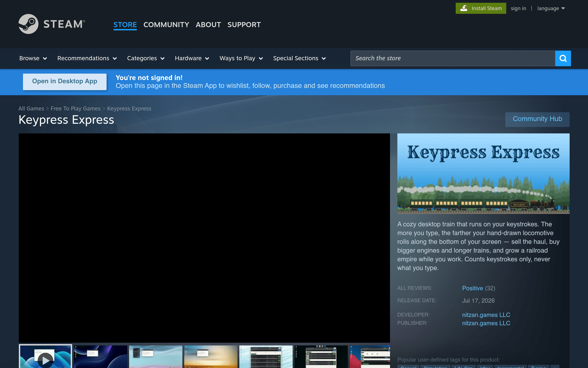
Task: Open the Hardware dropdown
Action: click(x=192, y=58)
